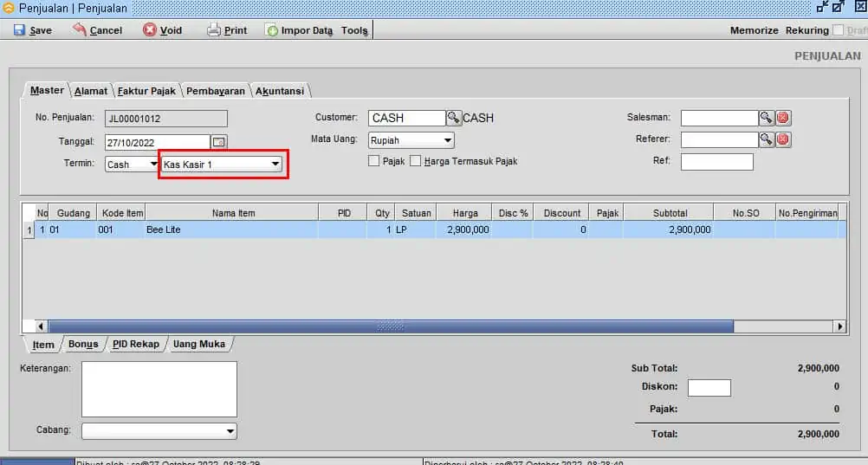The width and height of the screenshot is (868, 465).
Task: Click the Customer code field
Action: [x=407, y=118]
